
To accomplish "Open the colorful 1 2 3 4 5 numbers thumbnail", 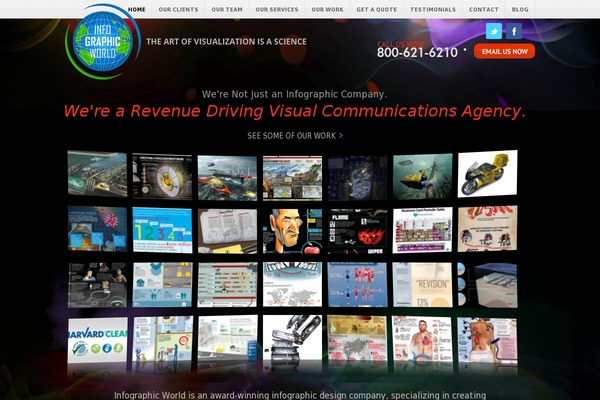I will (162, 230).
